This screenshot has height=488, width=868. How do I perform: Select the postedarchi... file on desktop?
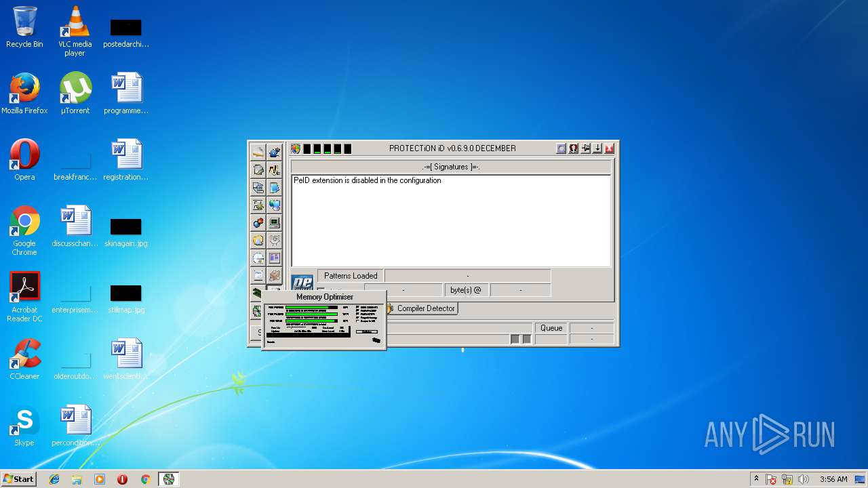(x=126, y=32)
